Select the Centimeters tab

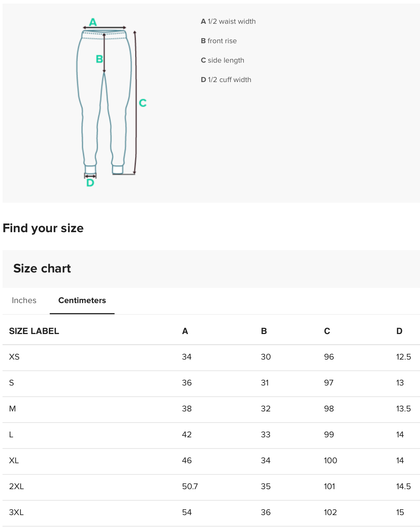(82, 301)
